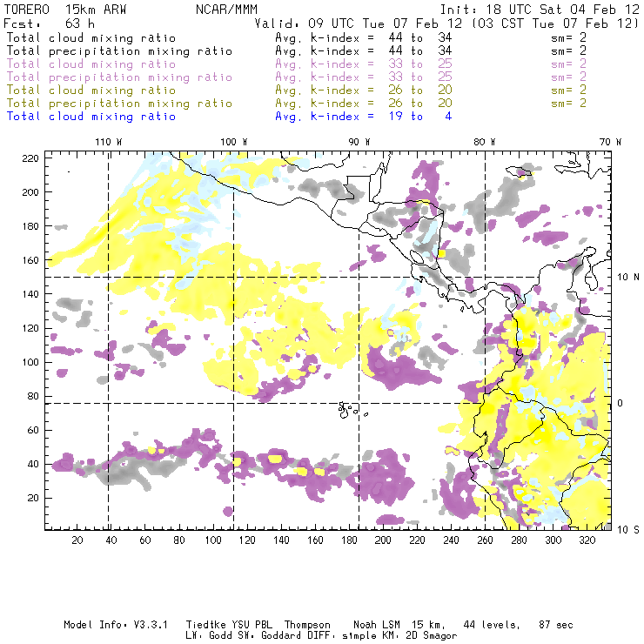
Task: Click the "10 N" latitude label
Action: (x=628, y=278)
